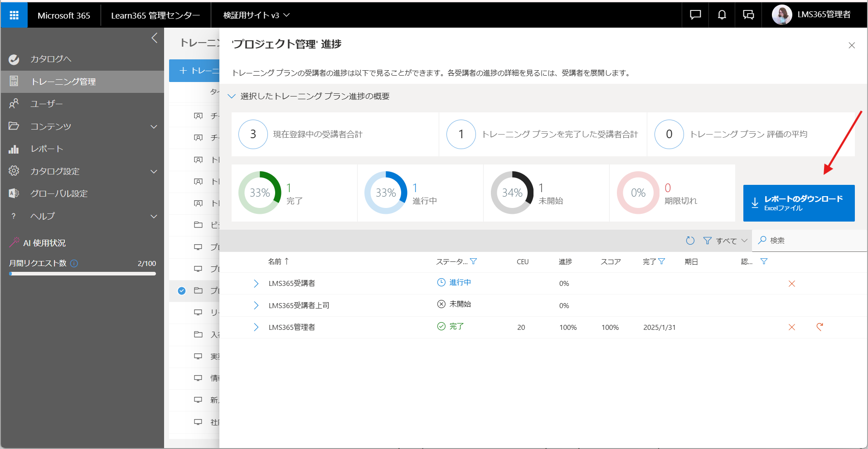The width and height of the screenshot is (868, 449).
Task: Click the ステータス column filter icon
Action: pos(474,261)
